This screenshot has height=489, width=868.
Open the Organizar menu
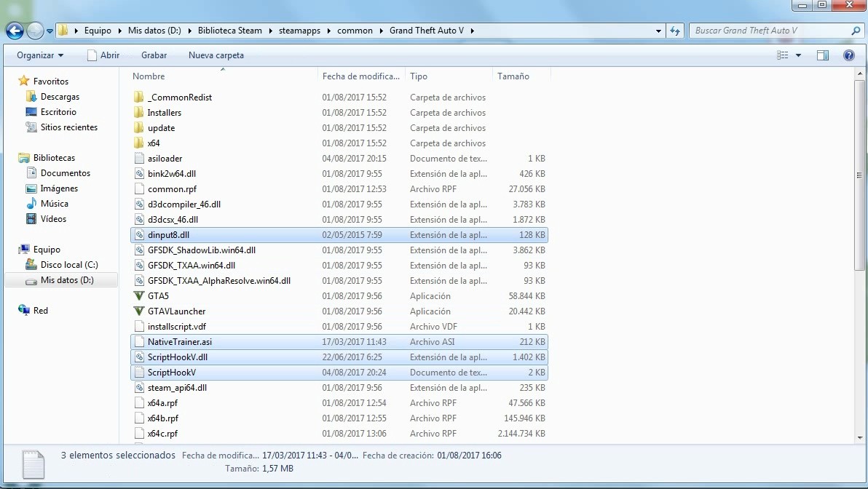coord(40,55)
